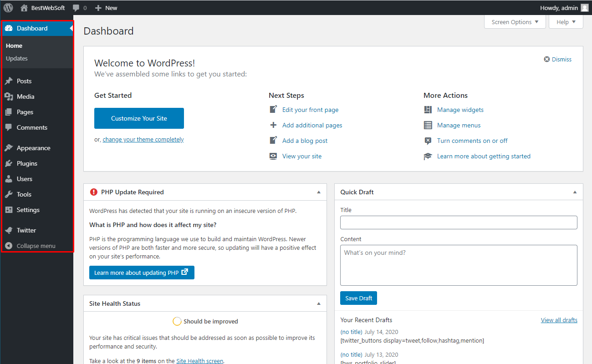Click the Manage menus list icon
Viewport: 592px width, 364px height.
click(x=428, y=125)
